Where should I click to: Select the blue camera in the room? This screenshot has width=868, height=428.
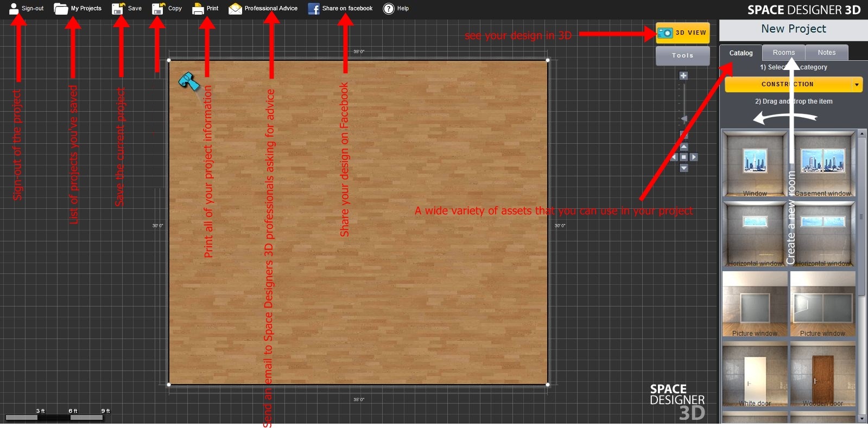coord(189,81)
